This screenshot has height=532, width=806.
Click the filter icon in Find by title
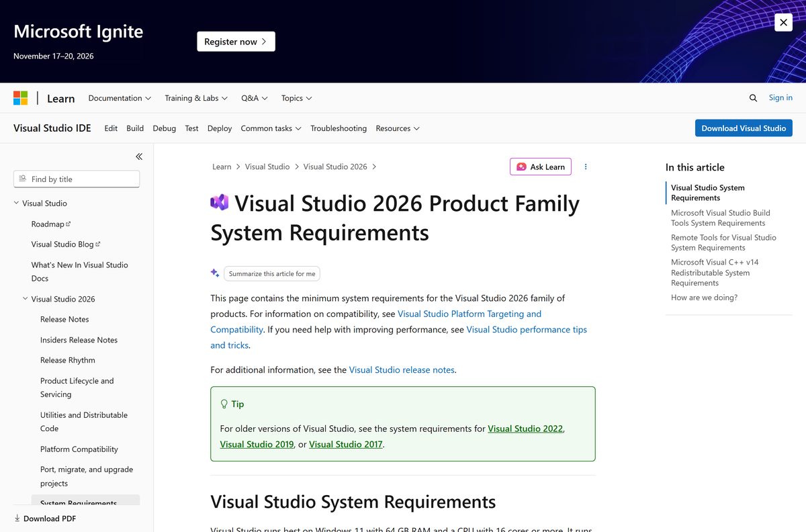(x=23, y=179)
